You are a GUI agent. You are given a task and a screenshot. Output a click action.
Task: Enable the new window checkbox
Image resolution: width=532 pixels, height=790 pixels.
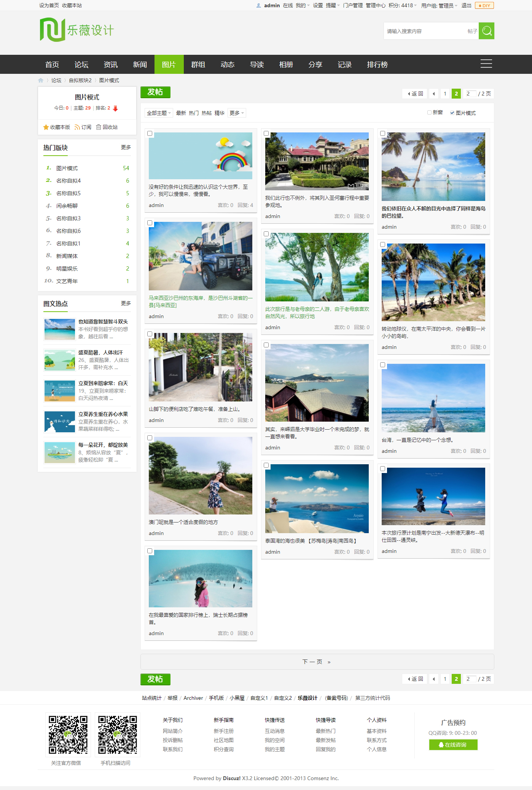[x=429, y=113]
